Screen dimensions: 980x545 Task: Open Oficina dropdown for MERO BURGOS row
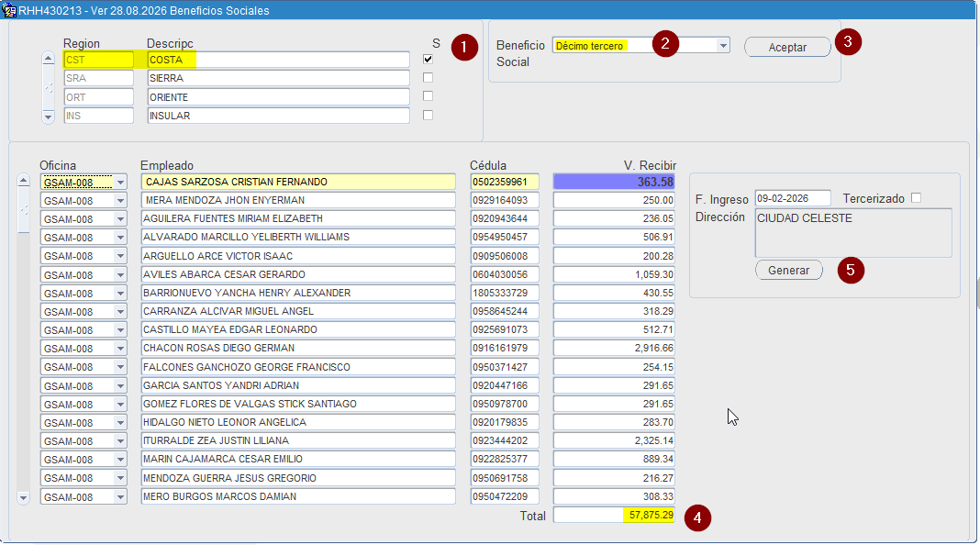click(x=120, y=497)
